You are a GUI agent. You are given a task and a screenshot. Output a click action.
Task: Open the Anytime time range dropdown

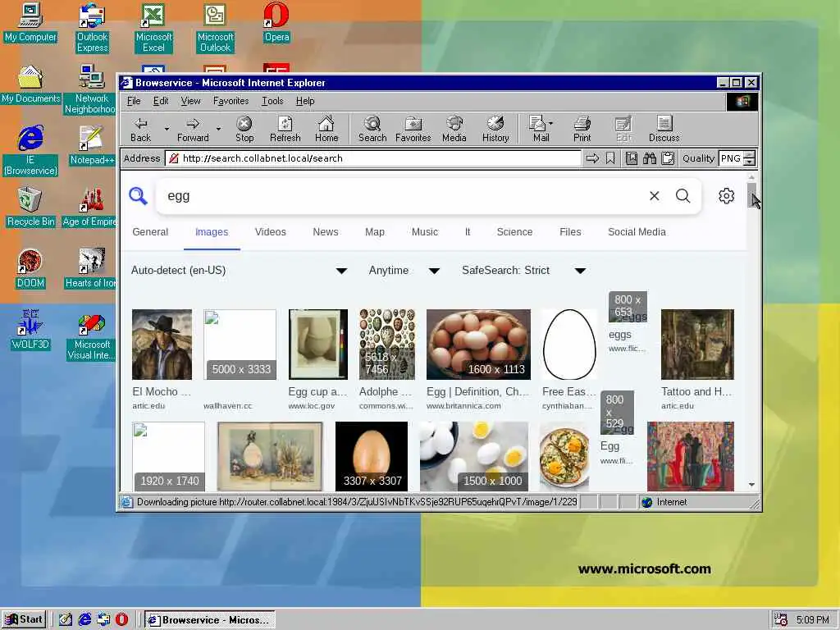(404, 271)
